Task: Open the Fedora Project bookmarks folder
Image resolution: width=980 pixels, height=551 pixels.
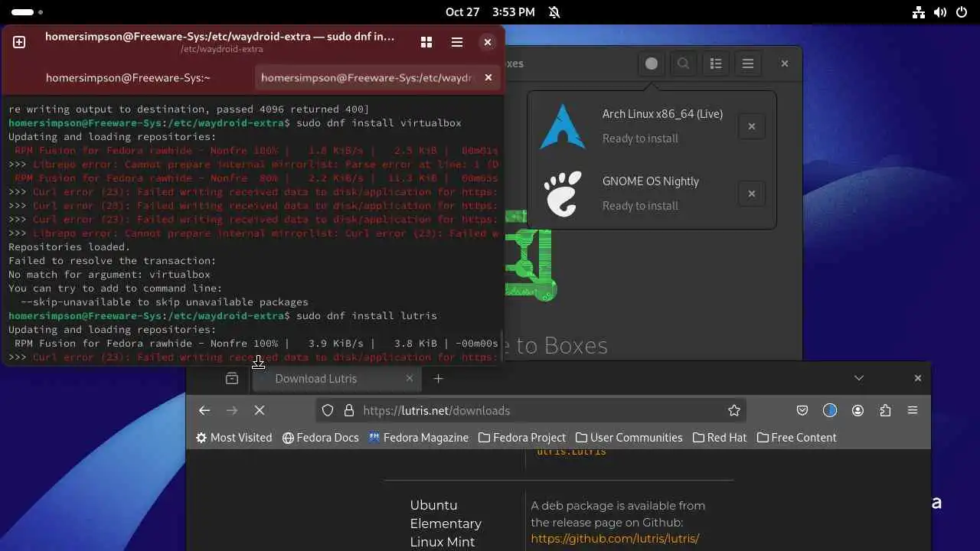Action: pyautogui.click(x=521, y=438)
